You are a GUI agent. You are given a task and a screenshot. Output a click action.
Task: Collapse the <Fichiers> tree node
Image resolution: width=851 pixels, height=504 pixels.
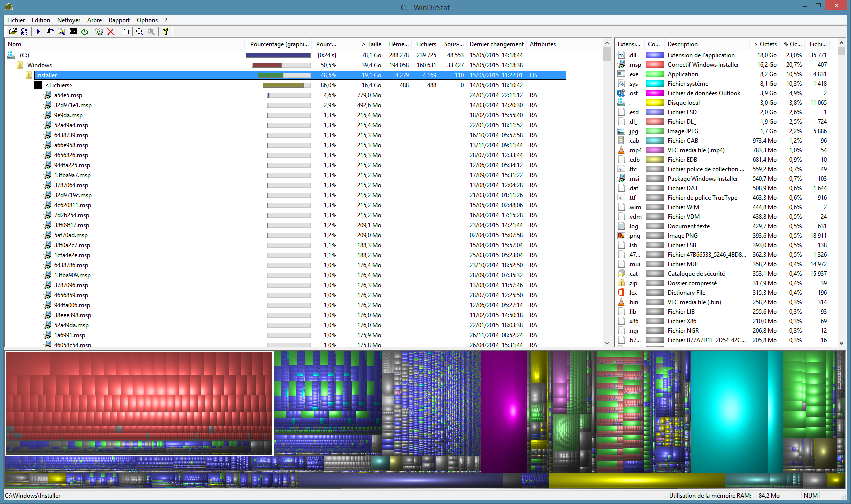(x=29, y=85)
